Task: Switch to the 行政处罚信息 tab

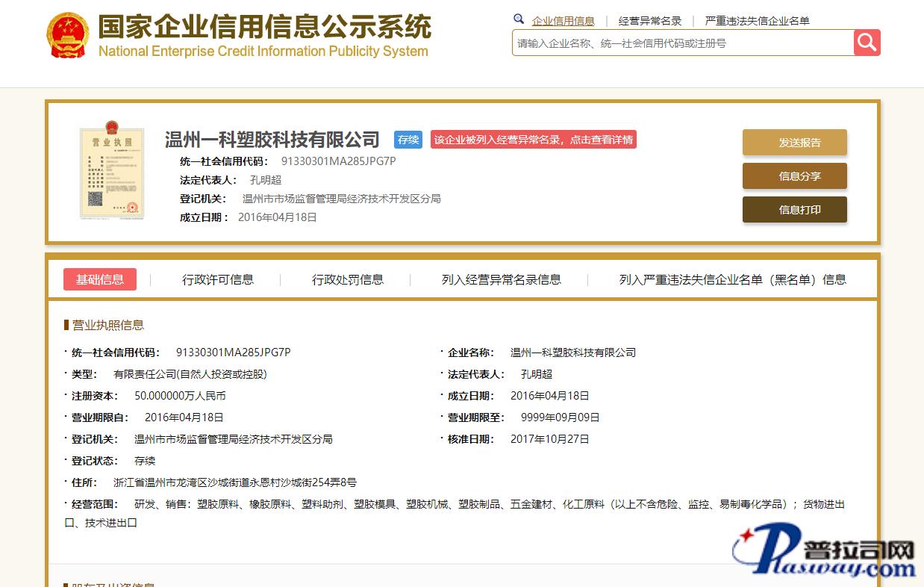Action: pos(348,279)
